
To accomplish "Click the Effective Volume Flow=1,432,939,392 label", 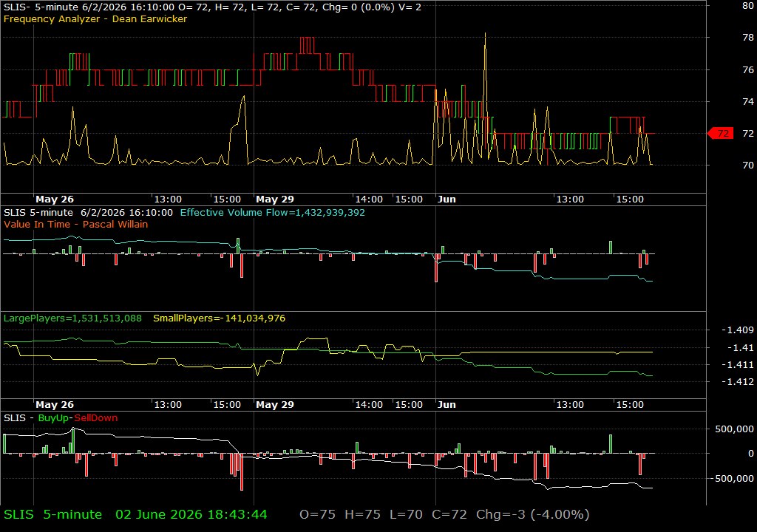I will 272,212.
